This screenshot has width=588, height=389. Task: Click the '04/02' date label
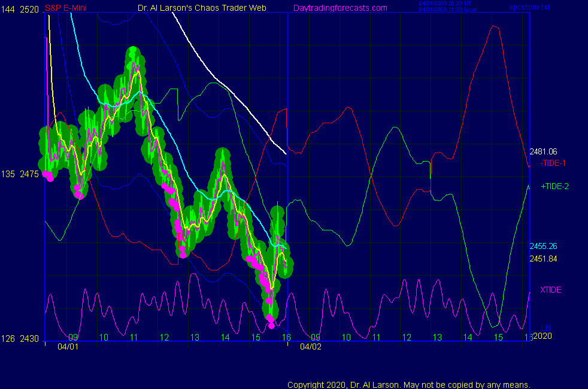pyautogui.click(x=311, y=347)
